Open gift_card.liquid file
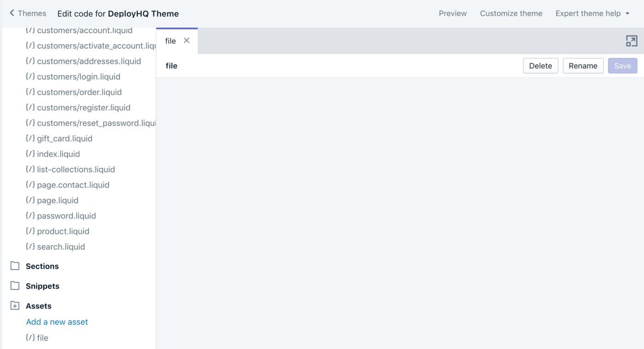644x349 pixels. [x=64, y=138]
